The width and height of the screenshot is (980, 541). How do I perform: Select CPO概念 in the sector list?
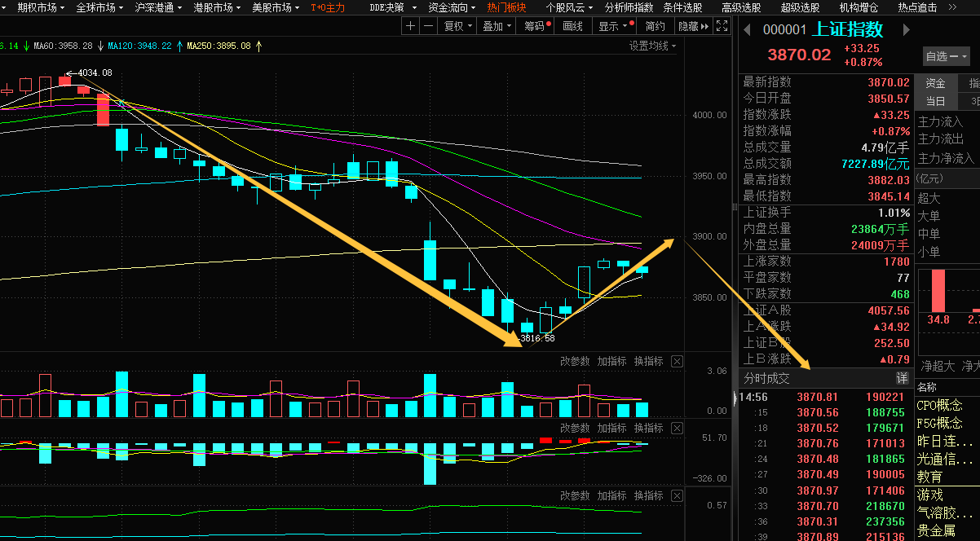tap(939, 405)
